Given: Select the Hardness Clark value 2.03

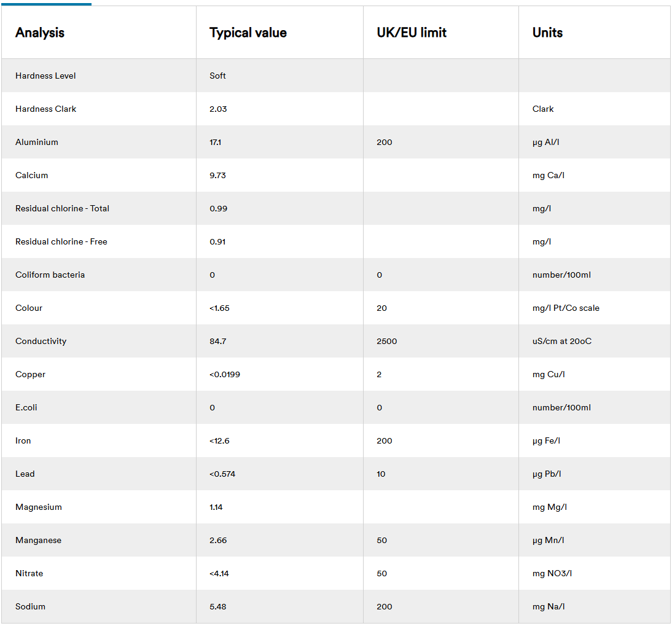Looking at the screenshot, I should tap(218, 109).
